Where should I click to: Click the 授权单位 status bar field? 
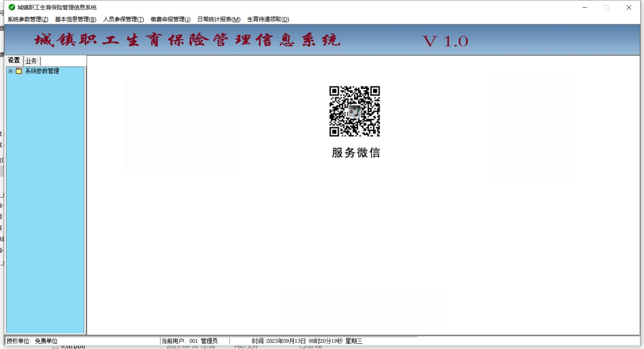click(x=32, y=341)
